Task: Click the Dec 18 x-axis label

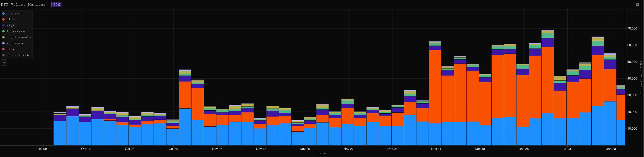Action: [480, 149]
